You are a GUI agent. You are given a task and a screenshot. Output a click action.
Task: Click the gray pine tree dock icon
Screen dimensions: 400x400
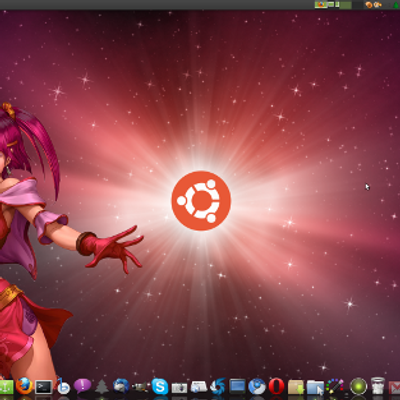point(102,387)
